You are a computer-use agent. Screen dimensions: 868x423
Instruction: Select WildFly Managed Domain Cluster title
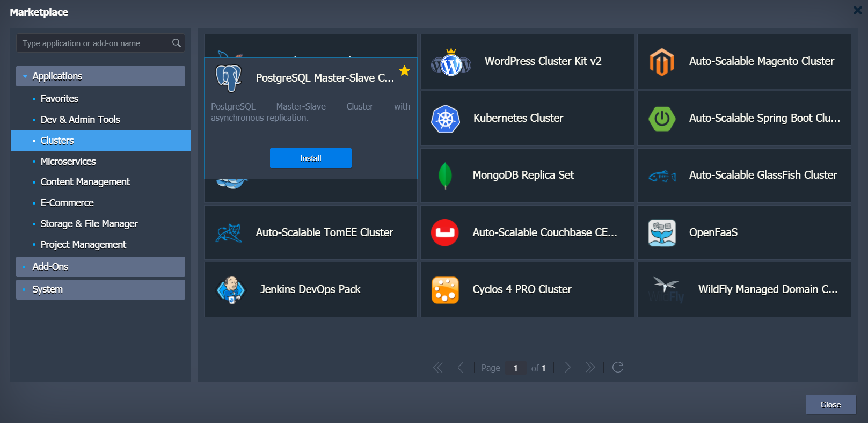768,289
